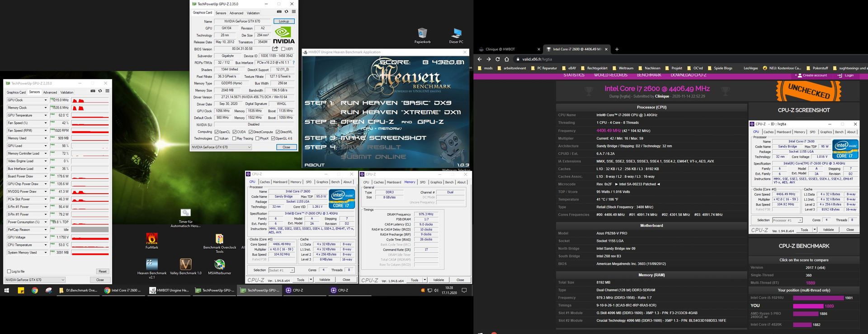868x334 pixels.
Task: Click the eBAY bookmark folder
Action: coord(569,68)
